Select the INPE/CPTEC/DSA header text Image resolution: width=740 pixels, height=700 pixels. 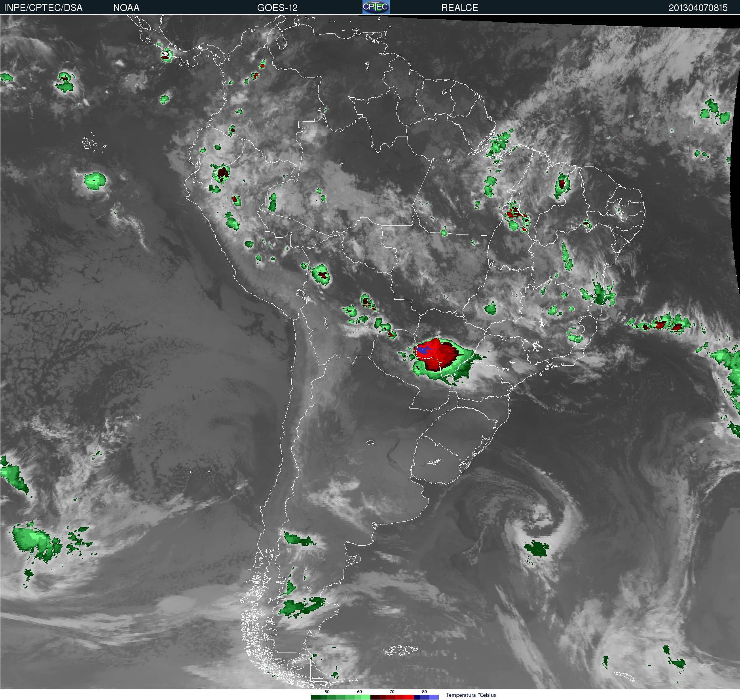(x=43, y=8)
